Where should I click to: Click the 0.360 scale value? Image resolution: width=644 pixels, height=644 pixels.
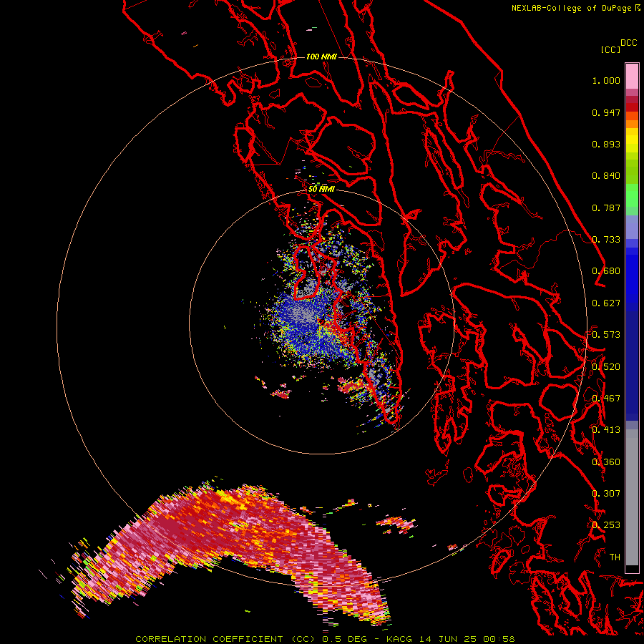coord(606,462)
